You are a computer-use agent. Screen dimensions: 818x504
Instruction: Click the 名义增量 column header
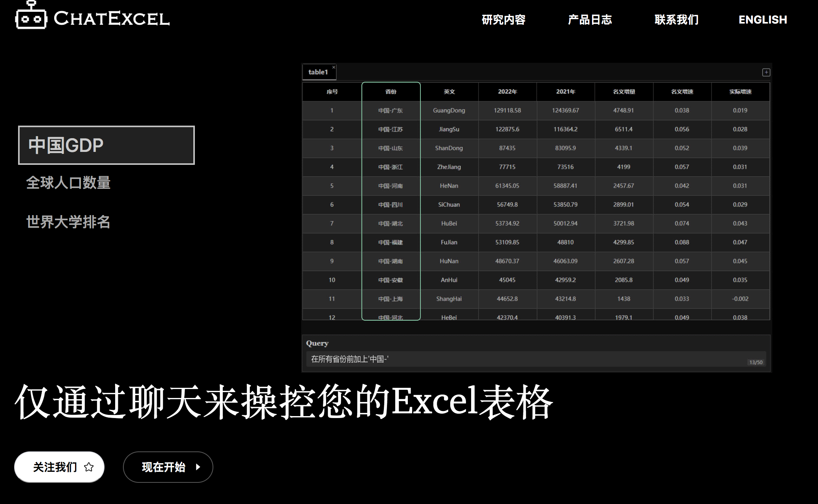[x=624, y=92]
